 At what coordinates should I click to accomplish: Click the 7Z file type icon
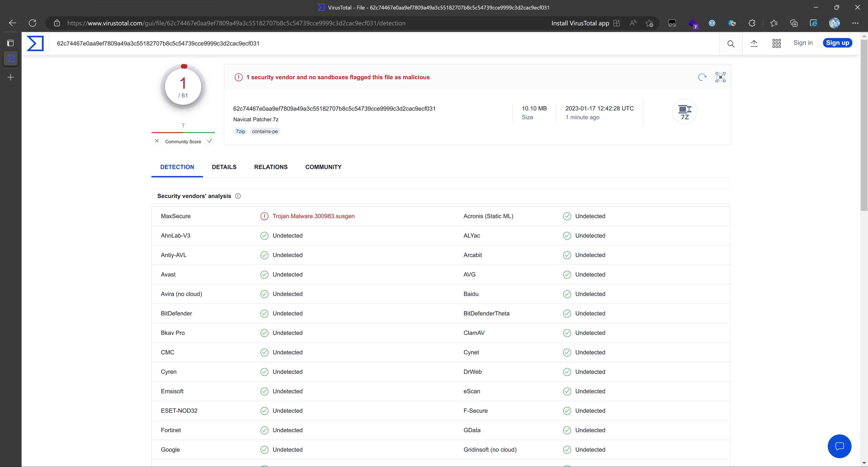click(685, 112)
